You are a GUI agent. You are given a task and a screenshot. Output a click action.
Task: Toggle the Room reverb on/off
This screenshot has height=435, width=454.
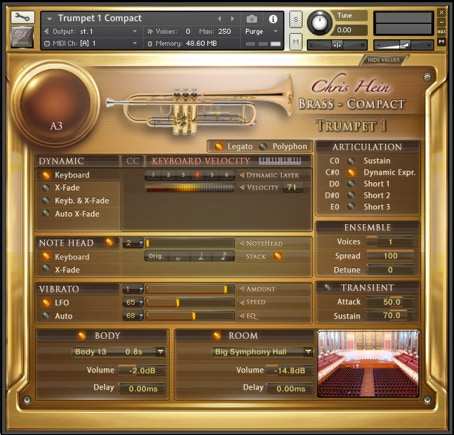(217, 336)
